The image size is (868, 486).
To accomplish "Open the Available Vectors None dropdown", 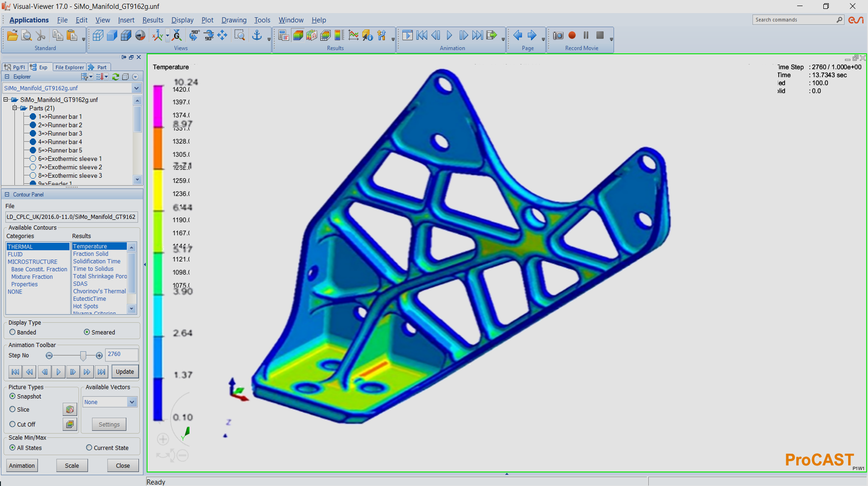I will pyautogui.click(x=132, y=402).
